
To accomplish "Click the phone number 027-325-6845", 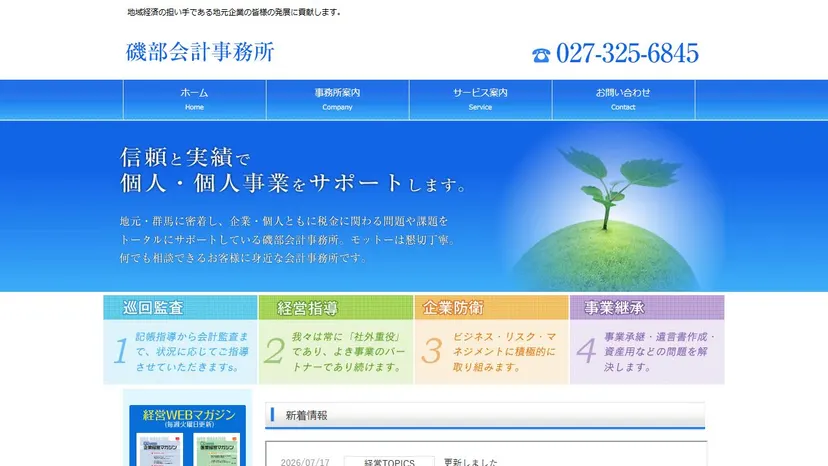I will 627,53.
